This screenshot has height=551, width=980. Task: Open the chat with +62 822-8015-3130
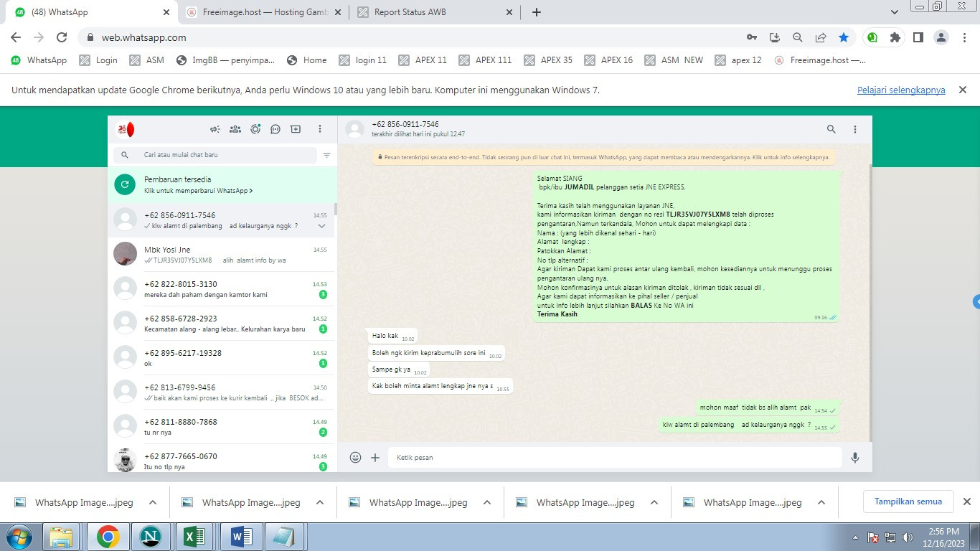tap(222, 288)
